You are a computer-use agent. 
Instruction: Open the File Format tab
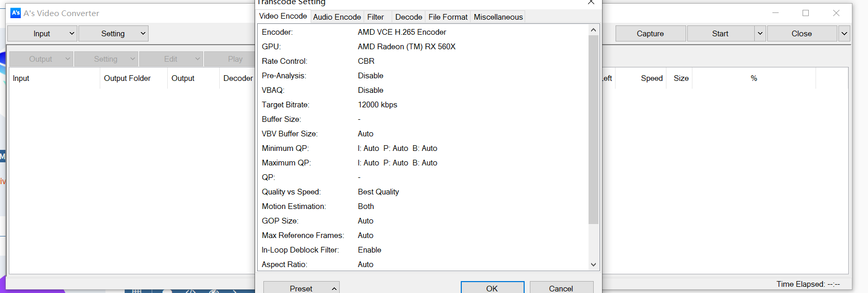point(448,17)
